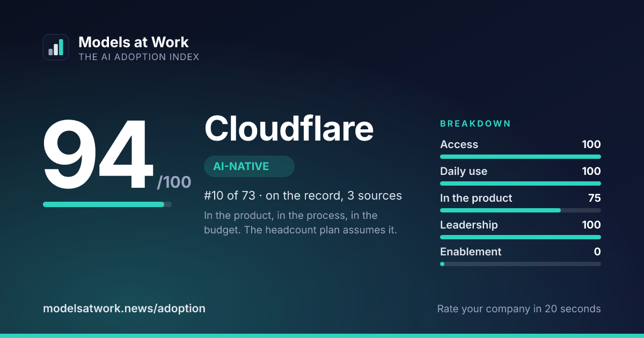Screen dimensions: 644x338
Task: Click 'THE AI ADOPTION INDEX' subtitle
Action: [x=139, y=57]
